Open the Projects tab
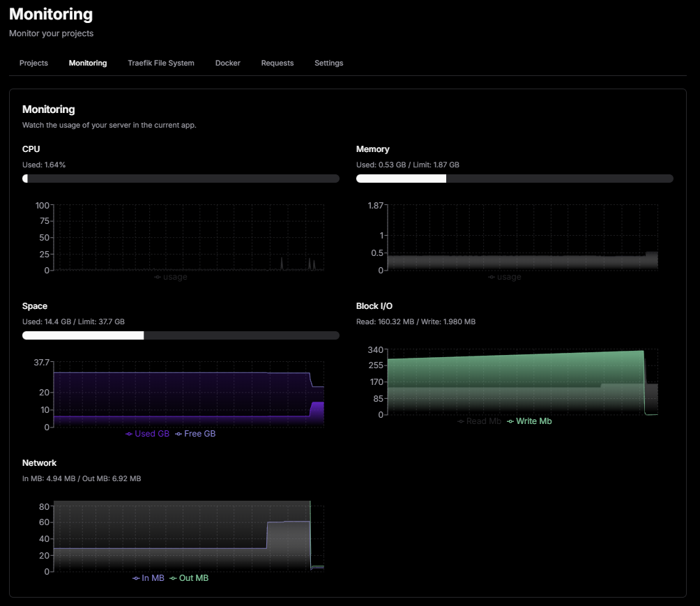Screen dimensions: 700x606 [x=33, y=63]
